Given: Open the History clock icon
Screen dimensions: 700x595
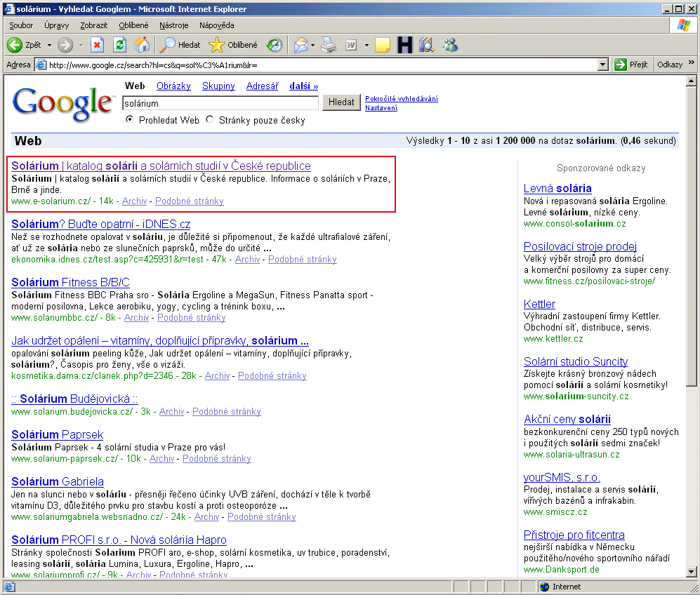Looking at the screenshot, I should pyautogui.click(x=274, y=45).
